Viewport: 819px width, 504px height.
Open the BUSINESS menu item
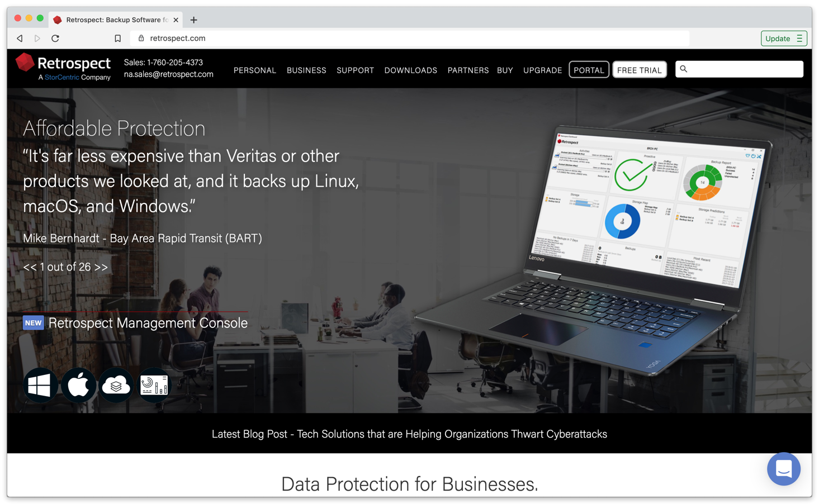click(306, 70)
